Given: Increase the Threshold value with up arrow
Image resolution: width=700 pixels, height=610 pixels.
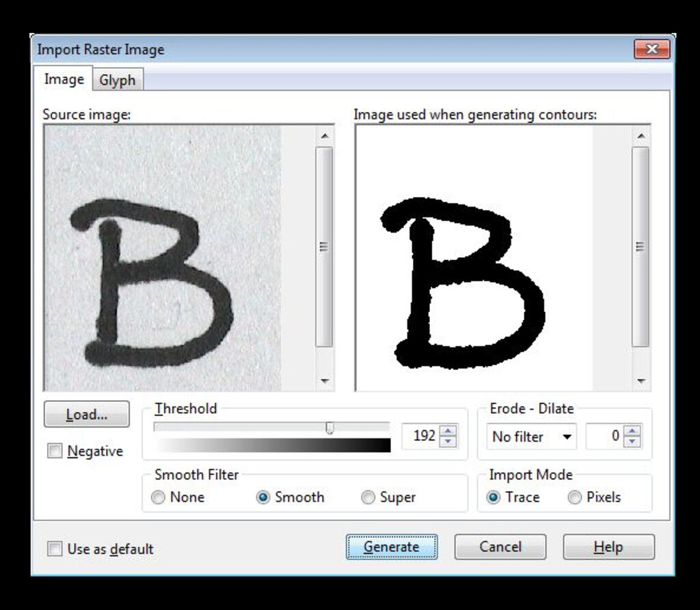Looking at the screenshot, I should click(448, 431).
